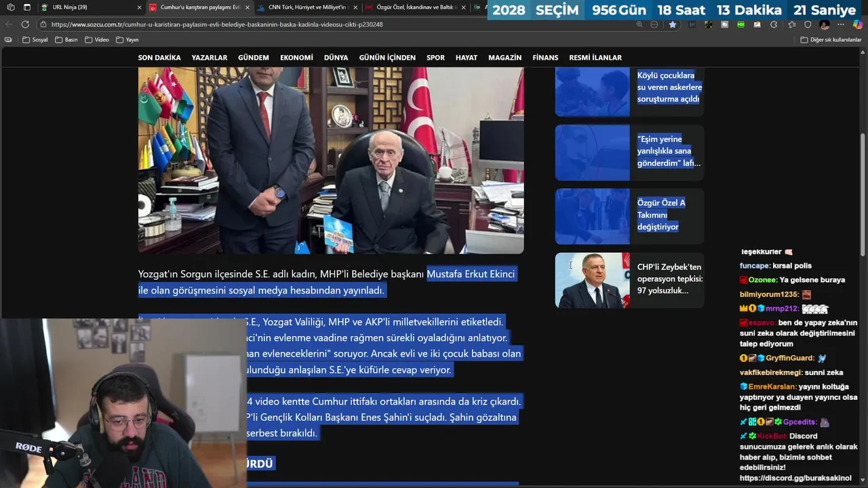Click the favorite star icon in address bar

[x=673, y=24]
